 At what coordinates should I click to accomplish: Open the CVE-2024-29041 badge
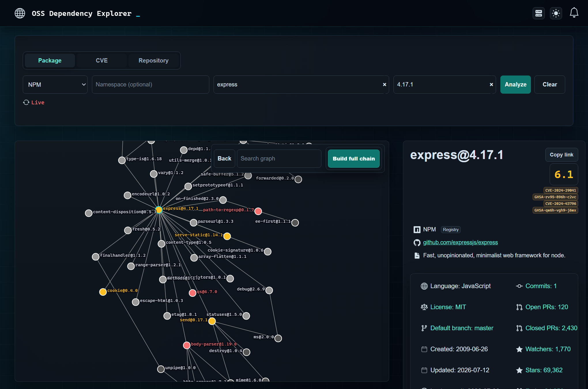[x=561, y=190]
